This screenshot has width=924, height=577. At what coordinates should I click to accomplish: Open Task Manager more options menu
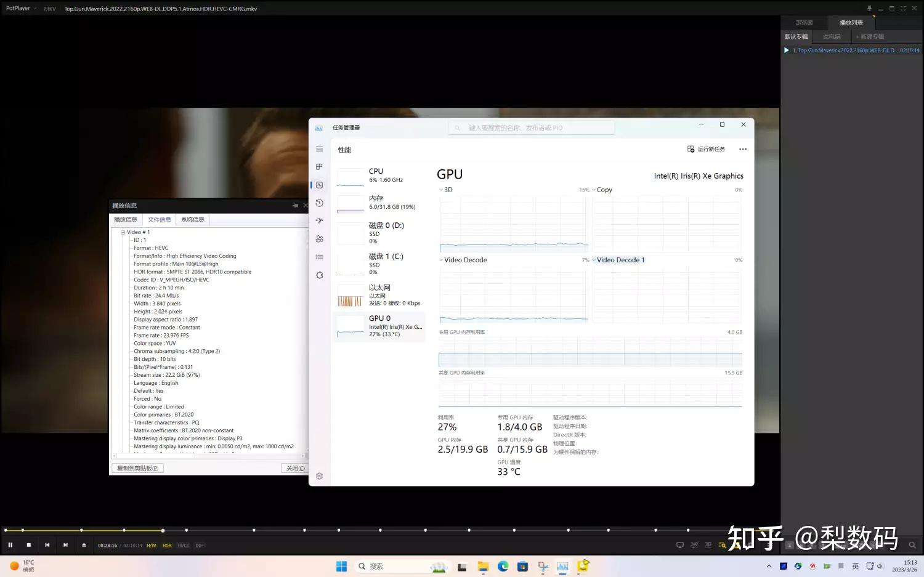click(742, 148)
